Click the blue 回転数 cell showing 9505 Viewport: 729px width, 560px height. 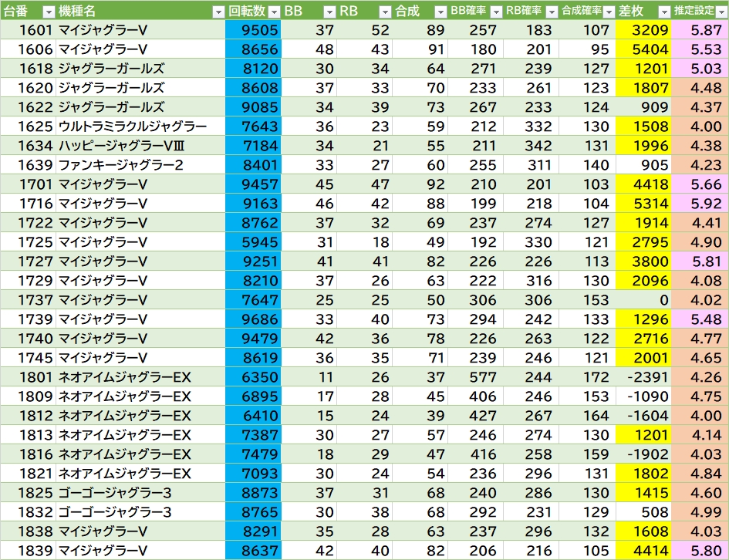click(x=253, y=30)
